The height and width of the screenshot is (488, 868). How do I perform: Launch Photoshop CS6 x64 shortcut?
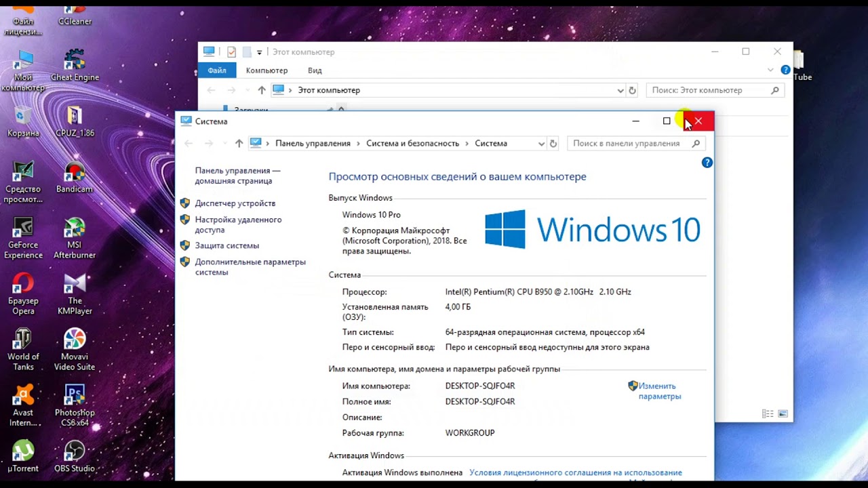(75, 406)
